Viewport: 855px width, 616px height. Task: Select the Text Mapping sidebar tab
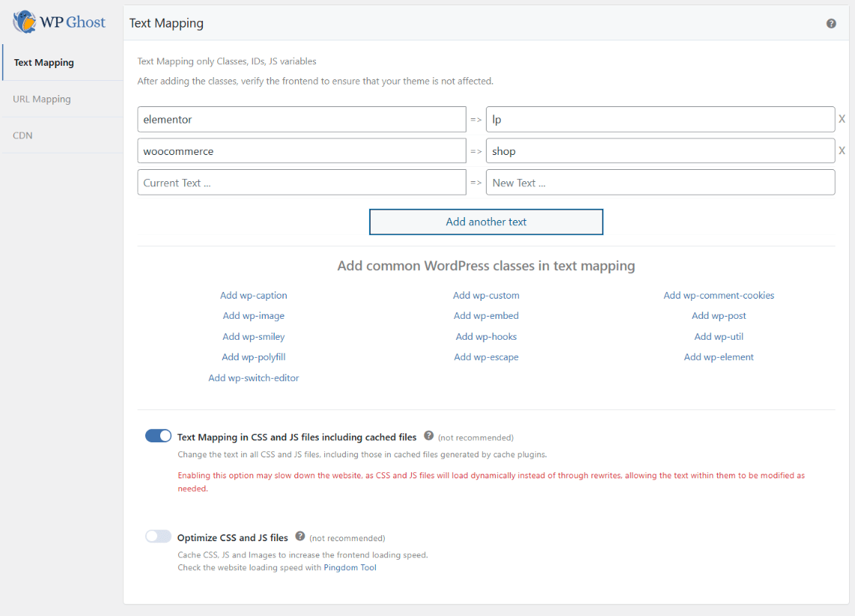coord(43,63)
